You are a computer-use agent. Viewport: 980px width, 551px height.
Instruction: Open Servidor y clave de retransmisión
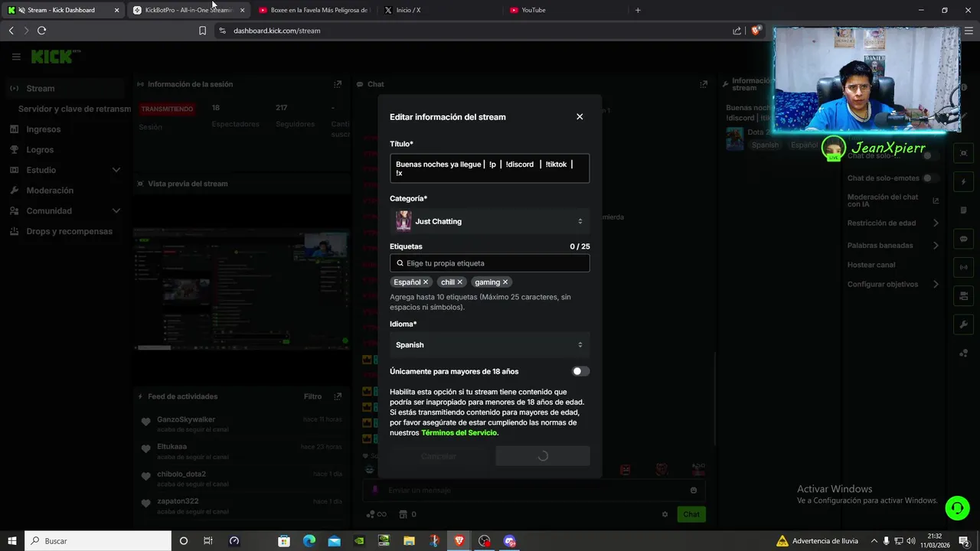74,109
